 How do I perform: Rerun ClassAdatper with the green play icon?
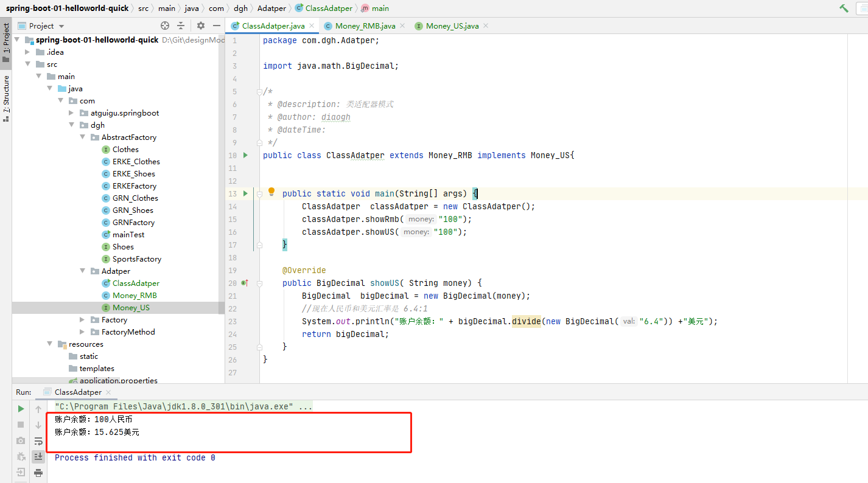pyautogui.click(x=21, y=409)
